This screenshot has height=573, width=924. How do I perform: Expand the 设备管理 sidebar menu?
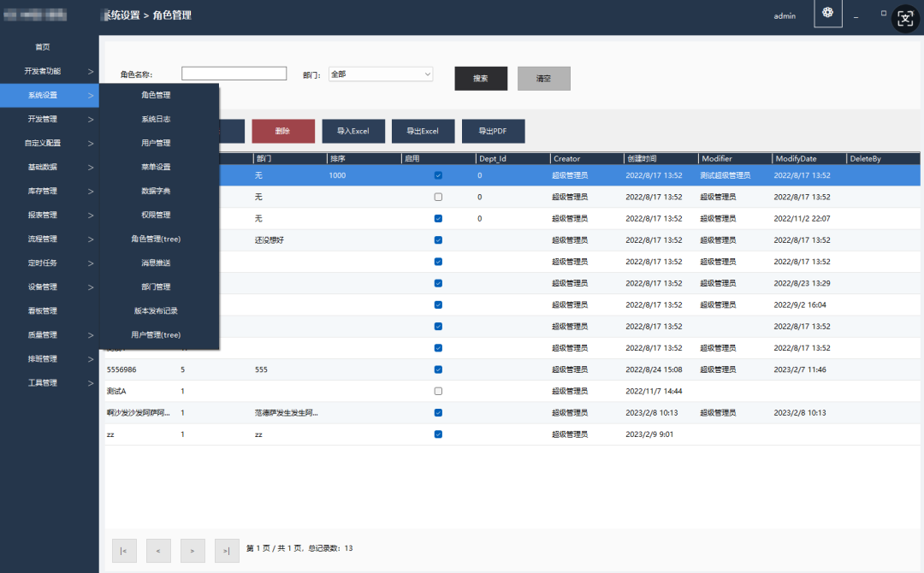click(50, 286)
